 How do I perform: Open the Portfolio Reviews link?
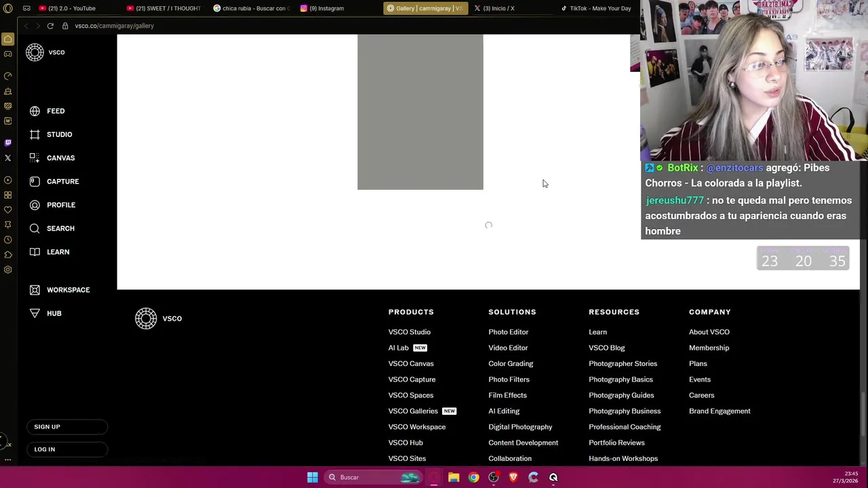click(616, 443)
